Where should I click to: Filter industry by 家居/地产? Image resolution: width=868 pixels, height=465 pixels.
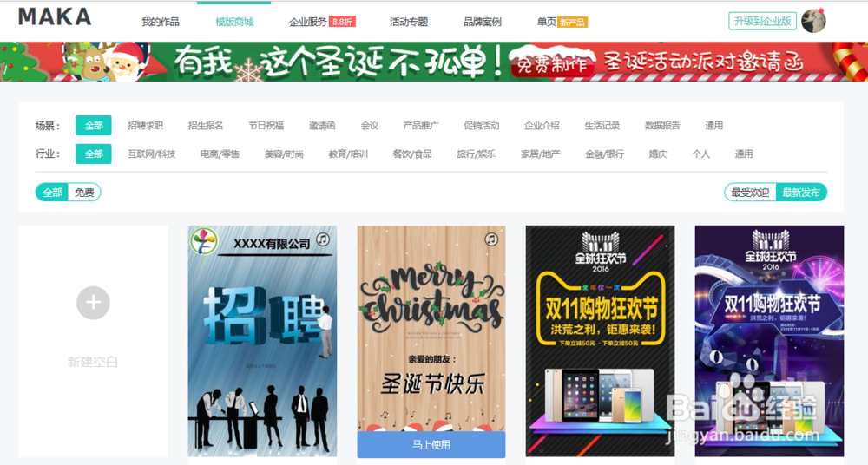540,154
